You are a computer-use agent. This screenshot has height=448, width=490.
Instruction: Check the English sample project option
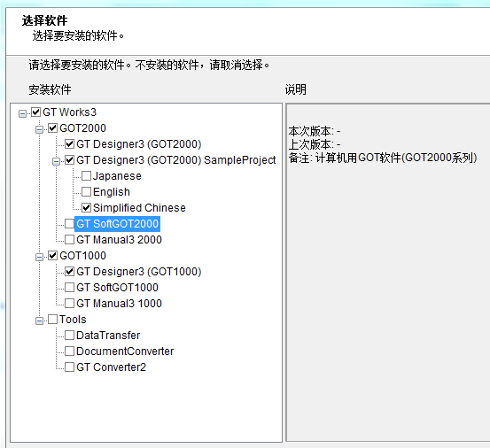pos(86,192)
